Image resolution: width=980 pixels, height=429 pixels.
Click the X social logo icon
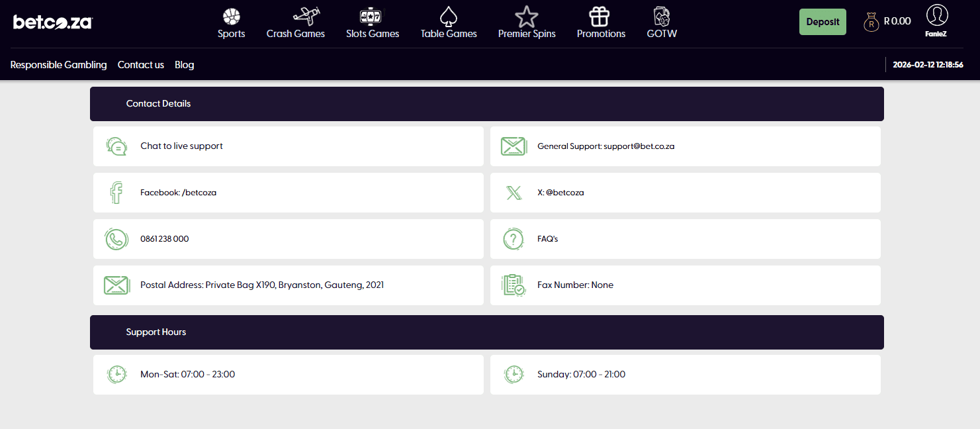(x=513, y=193)
